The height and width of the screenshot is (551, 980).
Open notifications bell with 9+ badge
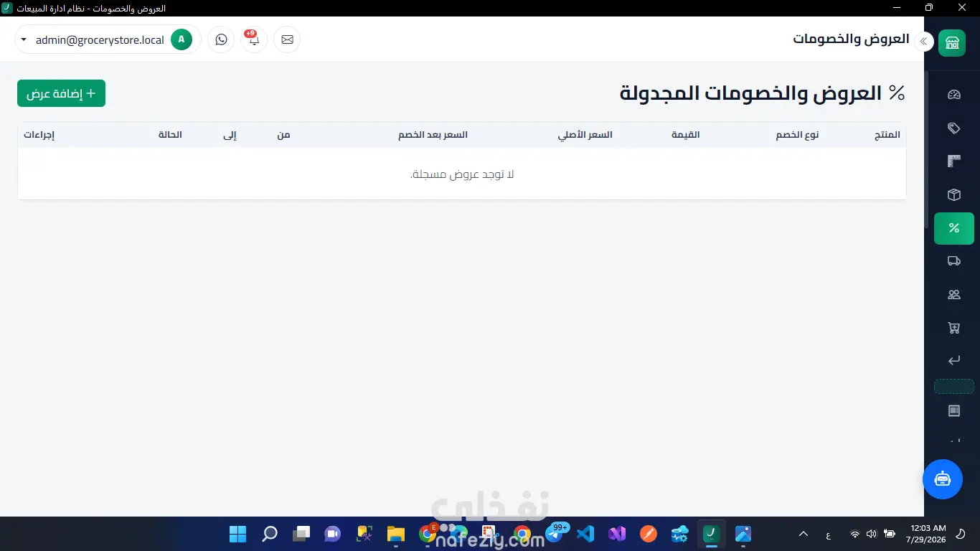coord(253,39)
